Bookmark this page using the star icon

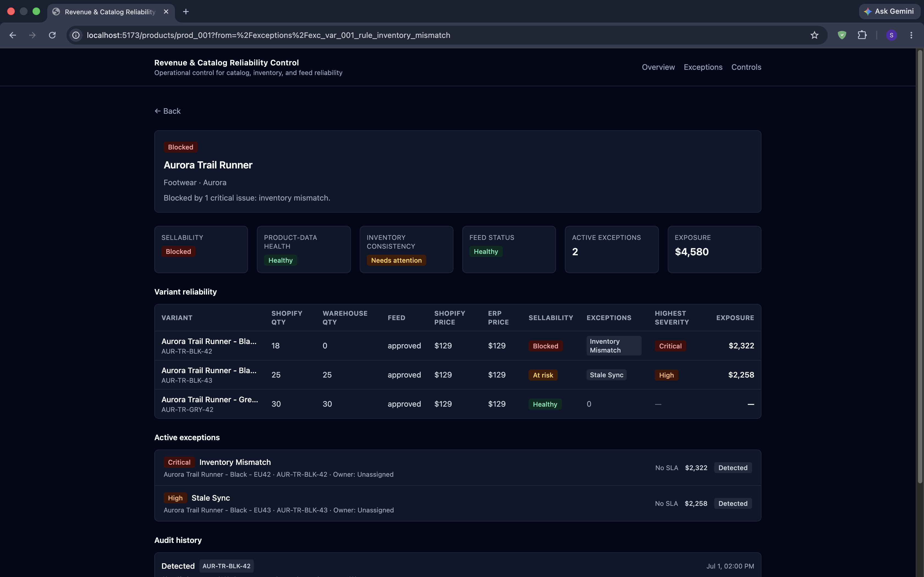click(815, 35)
